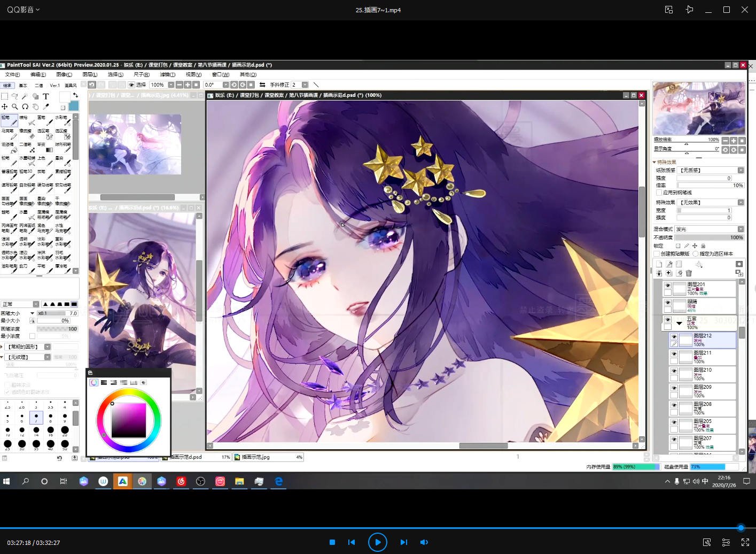This screenshot has width=756, height=554.
Task: Enable the 创建剪贴蒙版 checkbox
Action: pyautogui.click(x=657, y=253)
